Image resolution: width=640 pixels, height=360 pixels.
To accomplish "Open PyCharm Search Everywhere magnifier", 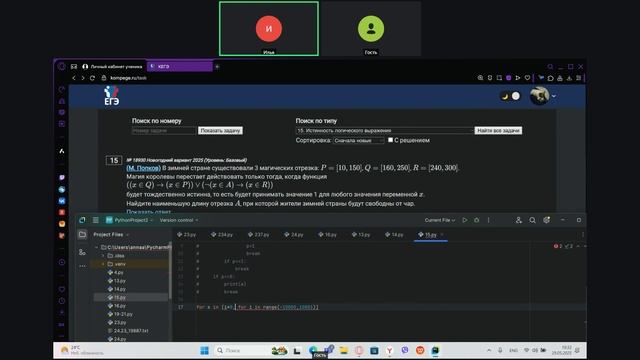I will (532, 220).
